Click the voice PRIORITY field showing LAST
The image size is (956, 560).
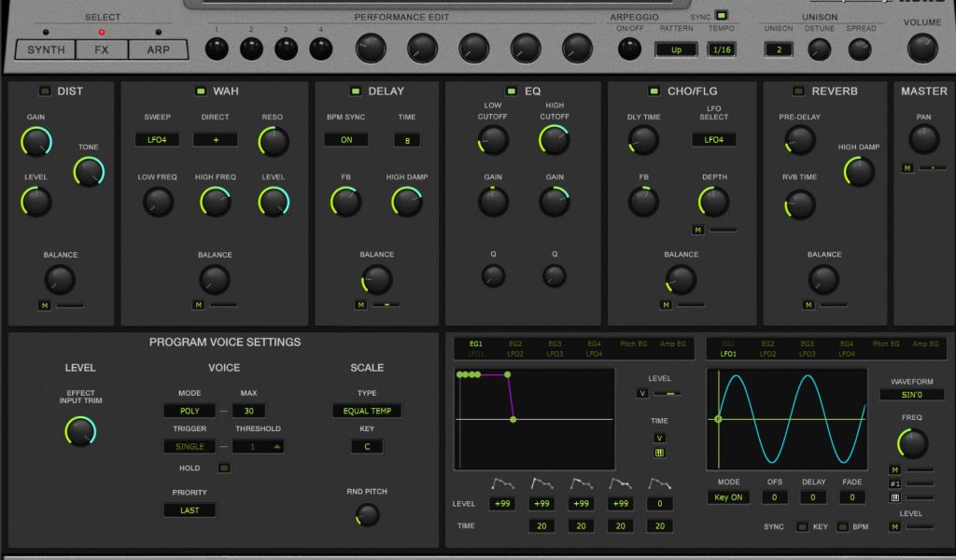pyautogui.click(x=190, y=511)
